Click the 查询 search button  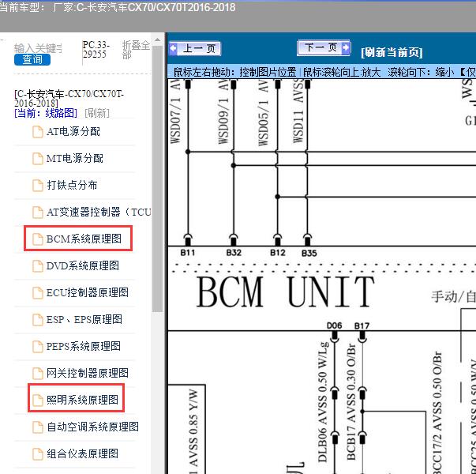pos(32,59)
